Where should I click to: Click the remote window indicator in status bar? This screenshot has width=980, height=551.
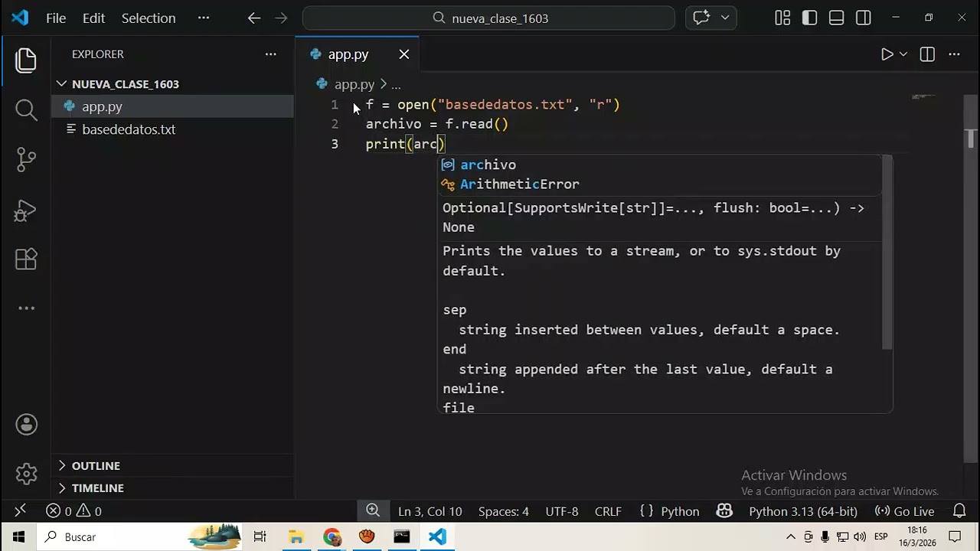20,510
